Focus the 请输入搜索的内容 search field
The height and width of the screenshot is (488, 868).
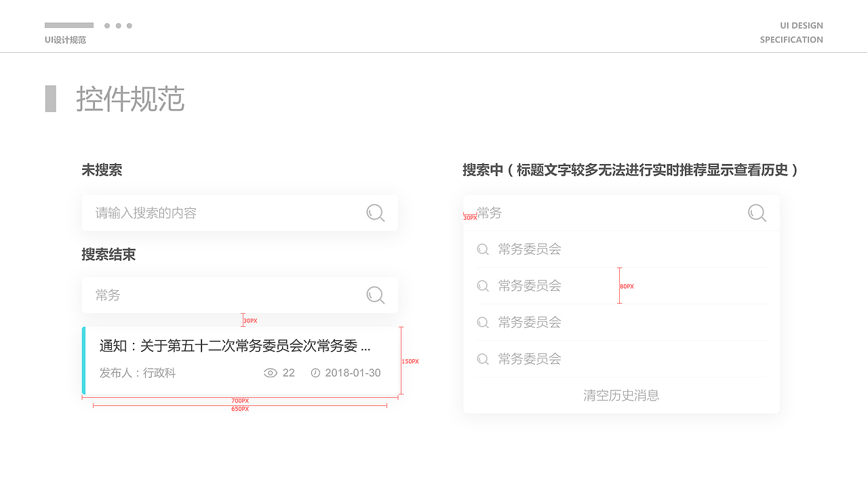(240, 213)
